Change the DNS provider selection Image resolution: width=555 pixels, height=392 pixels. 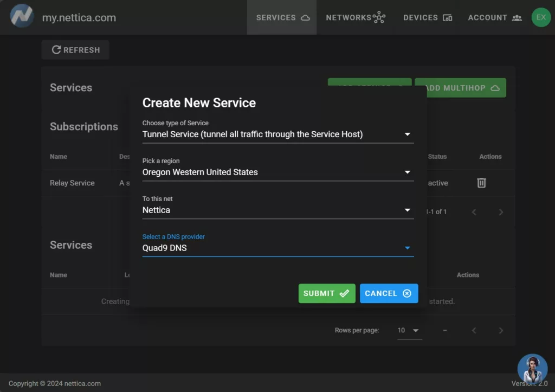408,248
